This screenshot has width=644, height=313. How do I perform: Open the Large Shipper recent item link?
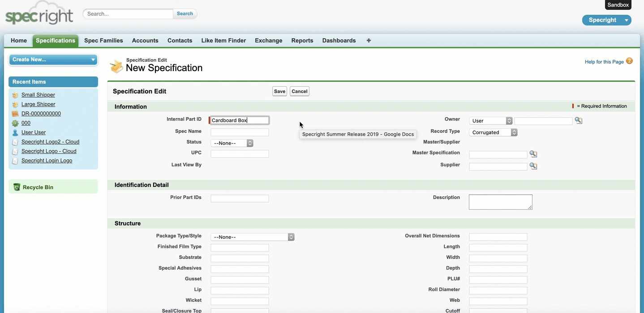(39, 104)
